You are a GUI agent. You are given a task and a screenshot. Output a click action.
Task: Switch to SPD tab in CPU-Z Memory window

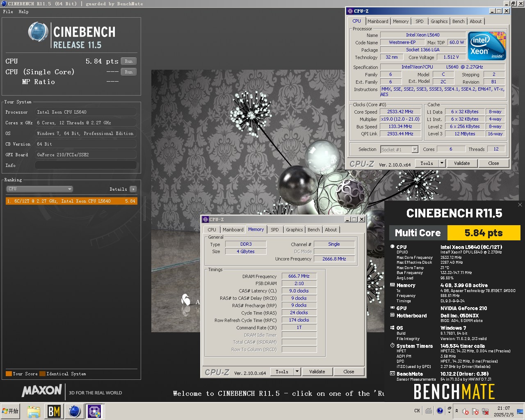pos(275,230)
